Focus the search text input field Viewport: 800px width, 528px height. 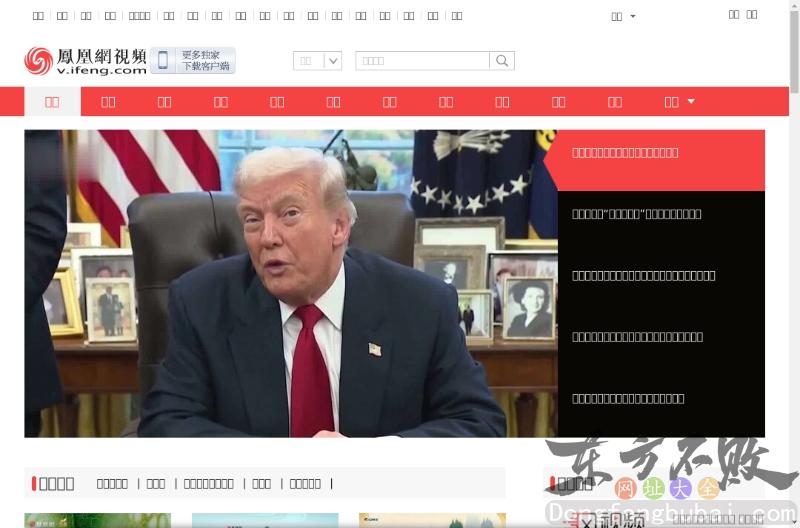(x=422, y=61)
